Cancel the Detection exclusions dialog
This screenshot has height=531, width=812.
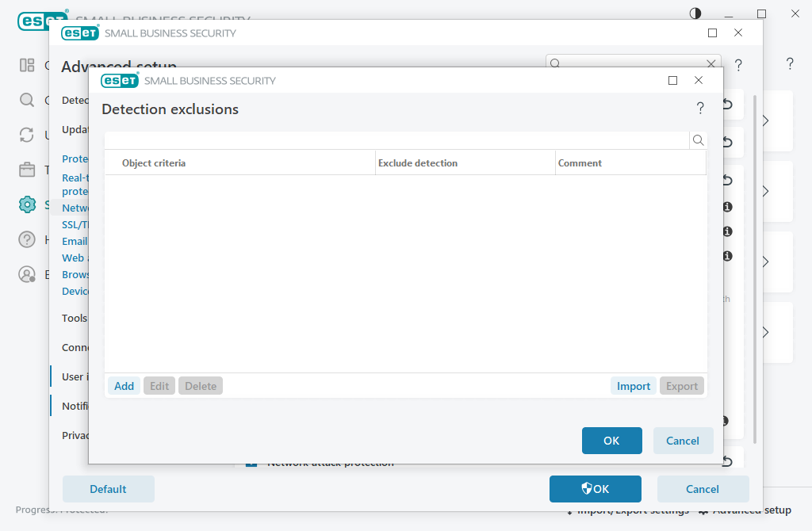tap(683, 441)
